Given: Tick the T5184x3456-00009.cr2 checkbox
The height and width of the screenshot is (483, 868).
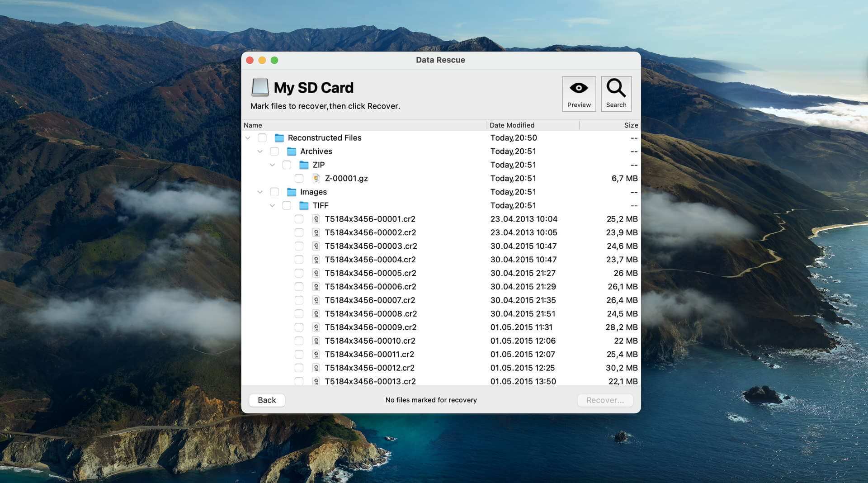Looking at the screenshot, I should tap(299, 327).
